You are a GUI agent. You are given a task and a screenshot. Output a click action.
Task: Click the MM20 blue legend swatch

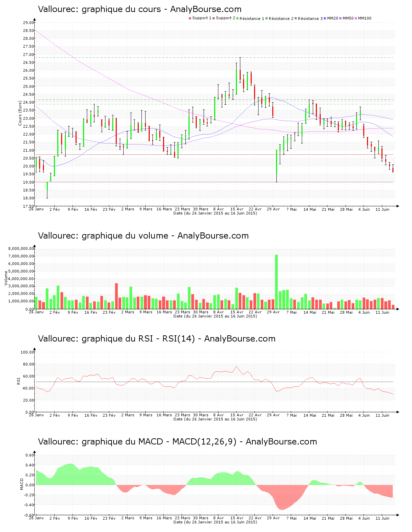pyautogui.click(x=325, y=18)
